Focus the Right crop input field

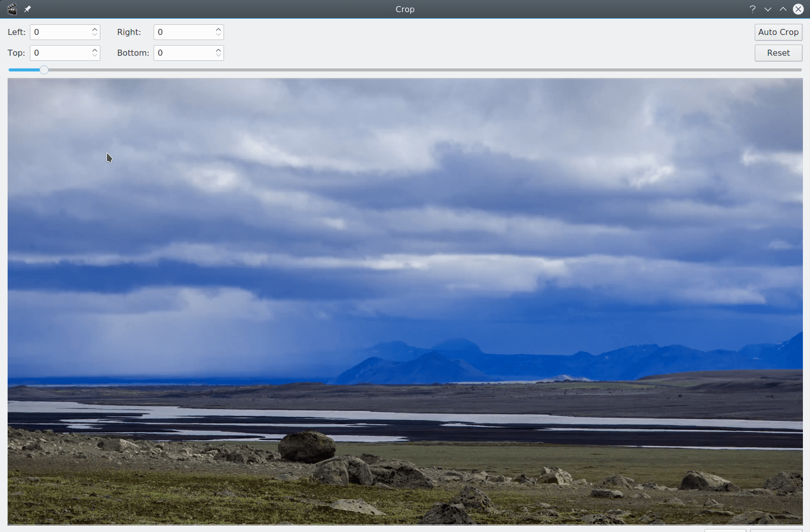(x=185, y=32)
